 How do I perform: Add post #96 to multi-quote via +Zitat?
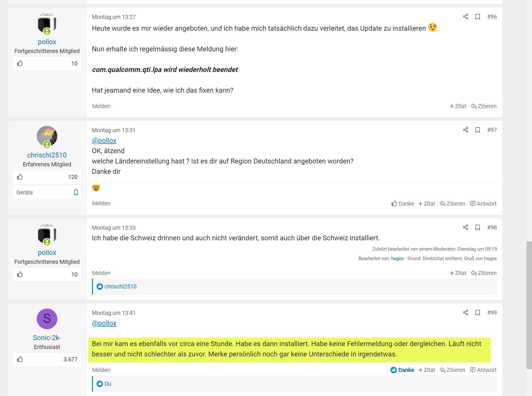[458, 106]
